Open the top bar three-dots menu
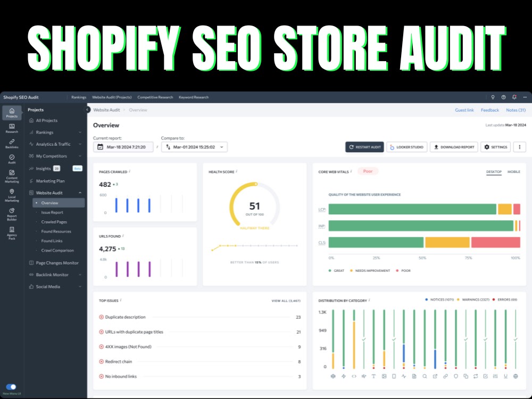 [525, 97]
